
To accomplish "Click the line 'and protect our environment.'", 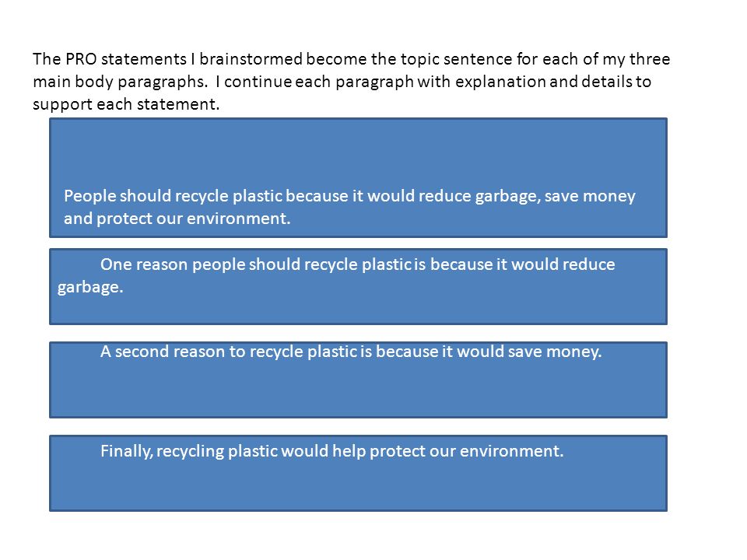I will [x=177, y=219].
